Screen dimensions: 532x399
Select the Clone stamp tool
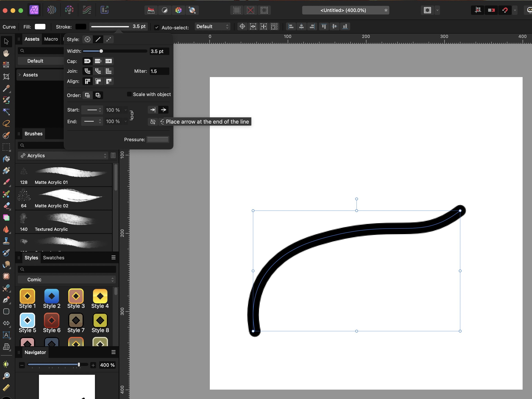click(x=6, y=241)
